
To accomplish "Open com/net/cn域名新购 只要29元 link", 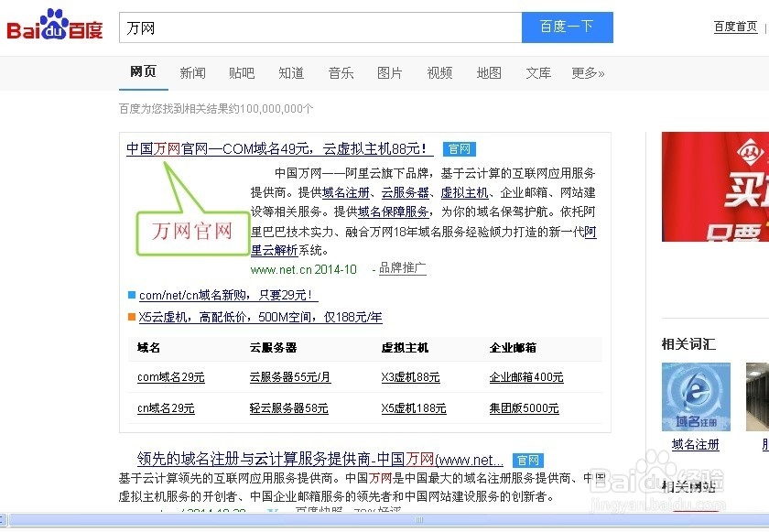I will click(229, 295).
